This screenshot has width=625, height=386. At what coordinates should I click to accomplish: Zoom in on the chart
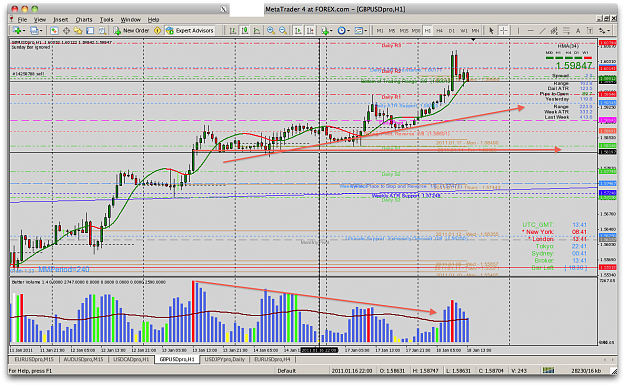pyautogui.click(x=271, y=30)
